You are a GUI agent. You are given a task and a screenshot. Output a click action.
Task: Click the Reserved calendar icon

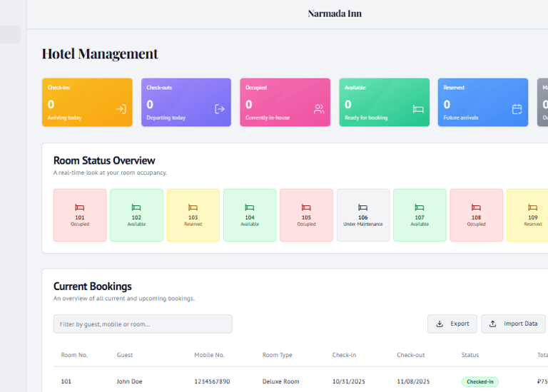(517, 109)
